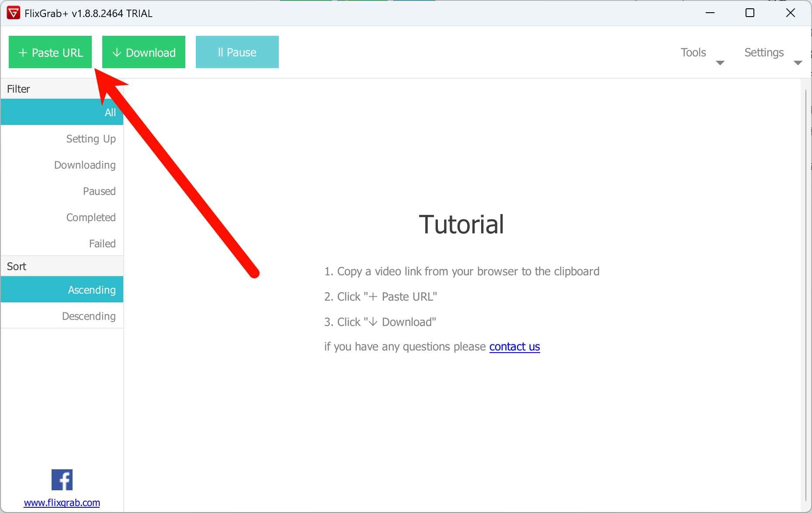This screenshot has height=513, width=812.
Task: Maximize the FlixGrab+ window
Action: (750, 13)
